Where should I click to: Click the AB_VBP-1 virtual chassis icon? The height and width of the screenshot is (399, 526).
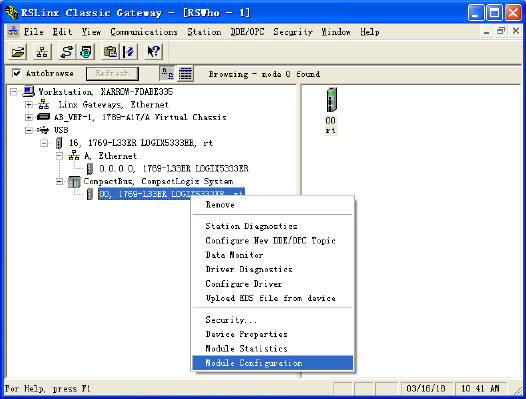[43, 117]
